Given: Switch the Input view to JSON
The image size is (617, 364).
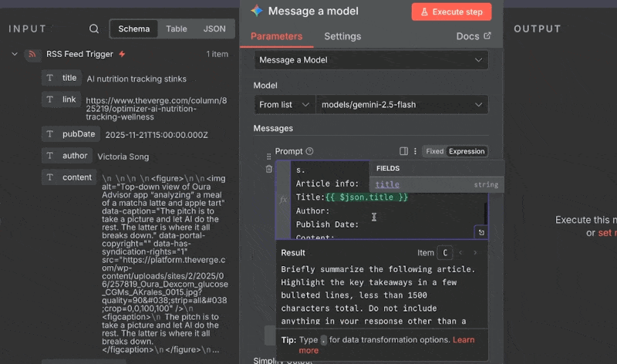Looking at the screenshot, I should (214, 29).
